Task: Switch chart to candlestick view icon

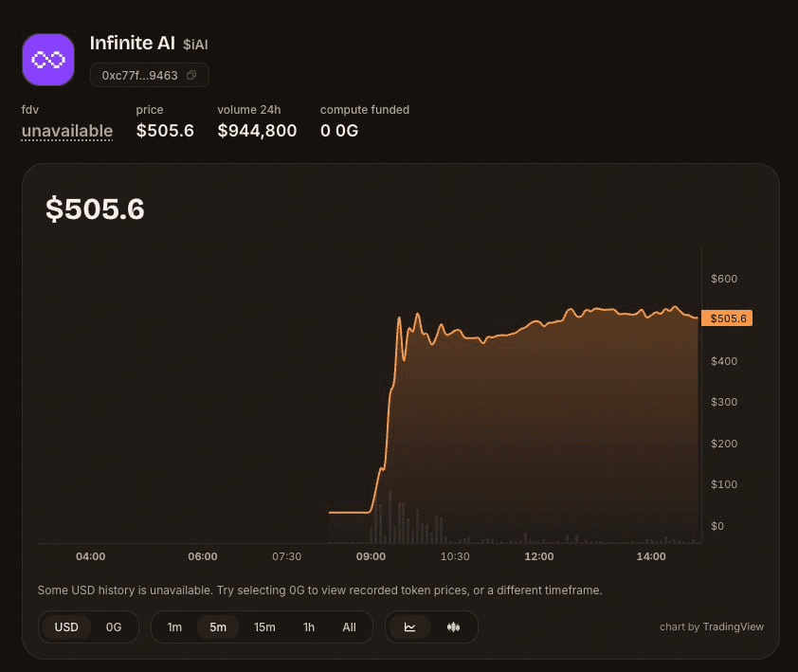Action: coord(453,627)
